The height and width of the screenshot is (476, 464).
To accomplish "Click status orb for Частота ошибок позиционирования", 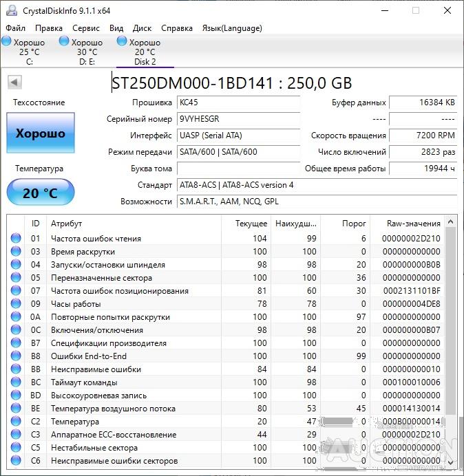I will [x=16, y=290].
